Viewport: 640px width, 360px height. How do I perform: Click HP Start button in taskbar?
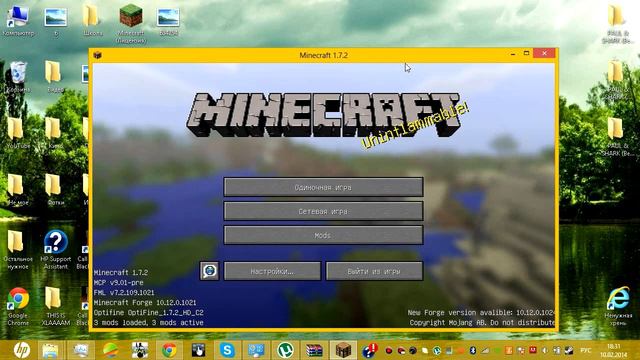click(21, 350)
